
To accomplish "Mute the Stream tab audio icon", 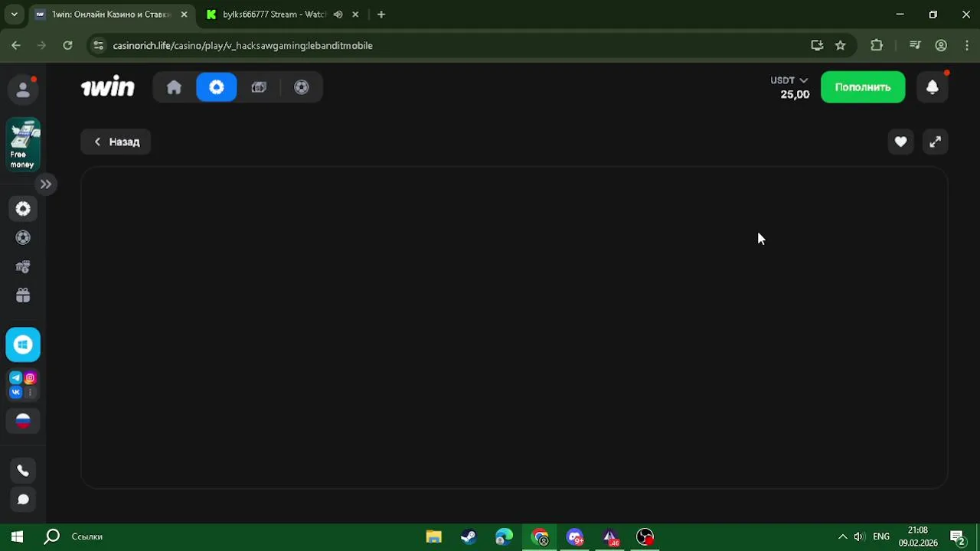I will point(338,15).
